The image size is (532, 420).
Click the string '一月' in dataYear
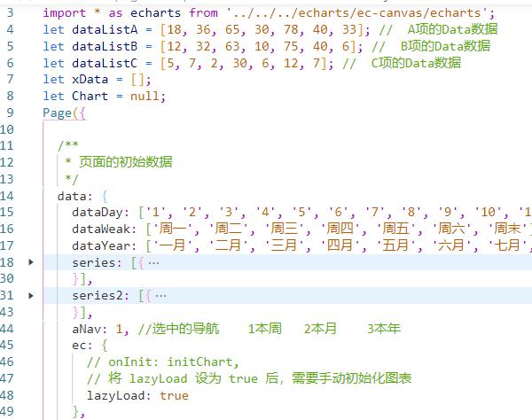173,245
